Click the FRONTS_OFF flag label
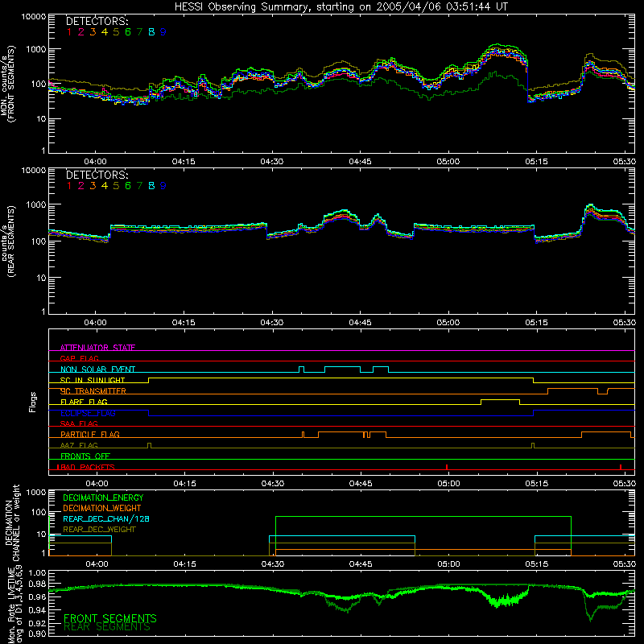This screenshot has width=644, height=644. pos(85,456)
